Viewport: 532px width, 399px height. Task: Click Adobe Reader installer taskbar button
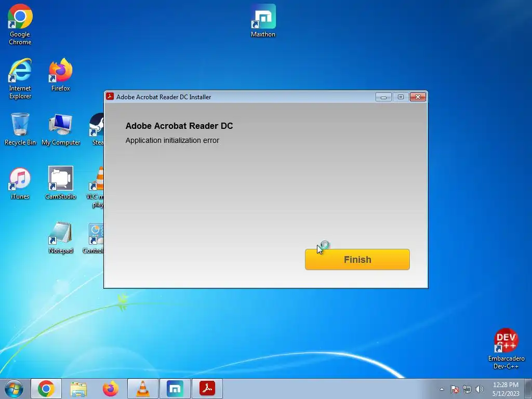click(x=207, y=389)
